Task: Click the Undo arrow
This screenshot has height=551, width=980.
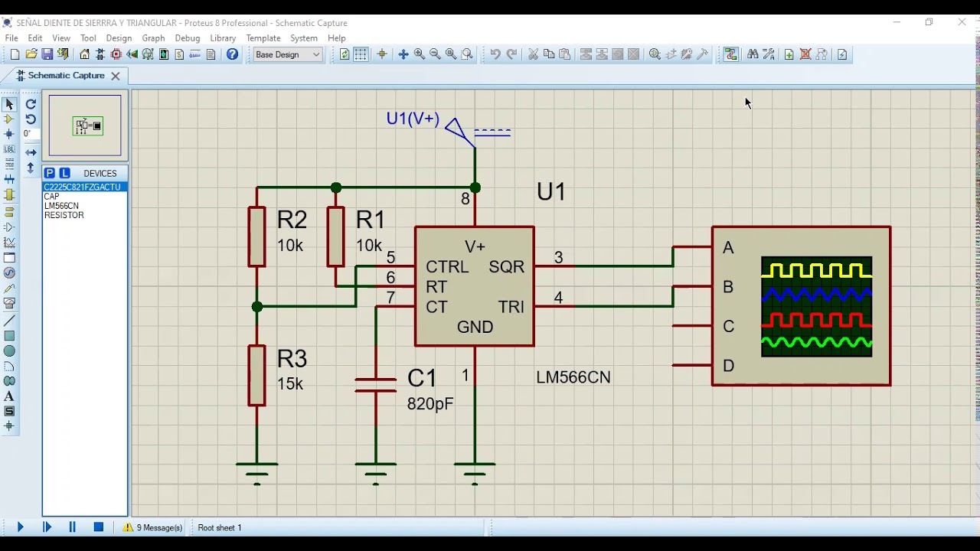Action: pyautogui.click(x=495, y=54)
